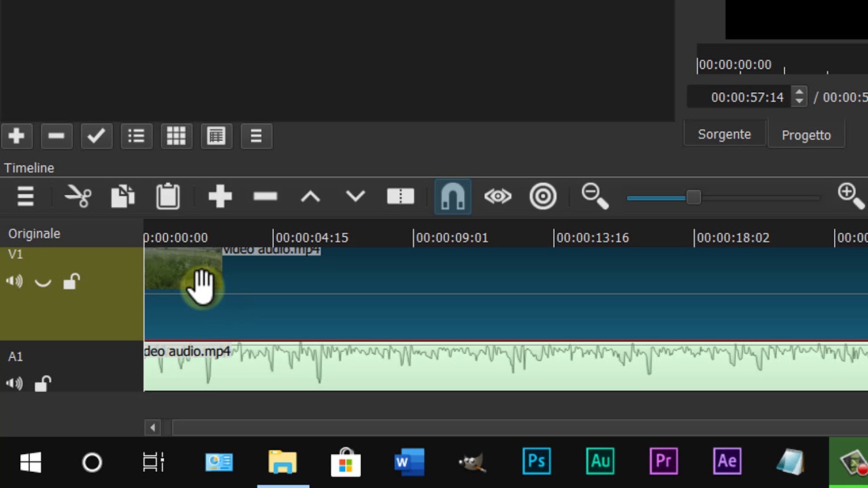
Task: Toggle scrub while dragging eye icon
Action: 498,197
